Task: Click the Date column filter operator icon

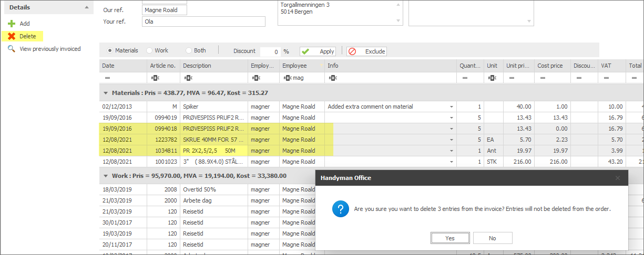Action: [107, 78]
